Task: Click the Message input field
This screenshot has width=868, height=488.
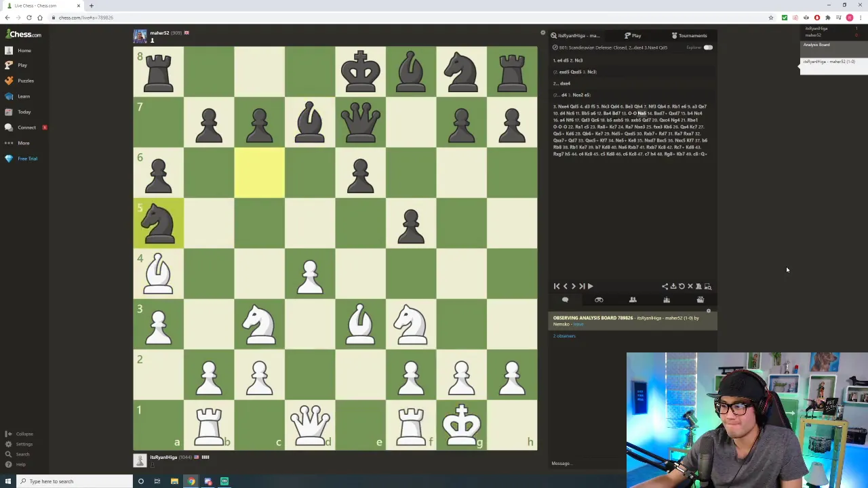Action: (587, 464)
